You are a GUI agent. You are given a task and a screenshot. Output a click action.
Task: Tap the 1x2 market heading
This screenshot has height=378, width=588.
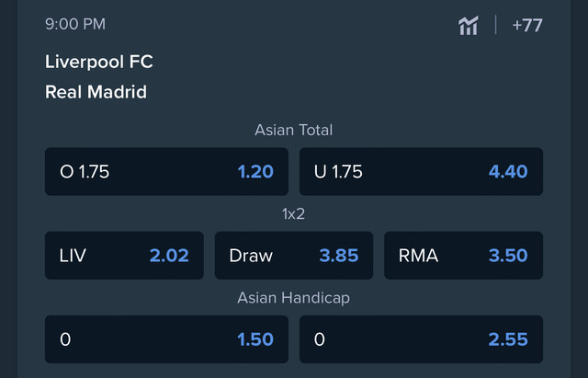294,214
